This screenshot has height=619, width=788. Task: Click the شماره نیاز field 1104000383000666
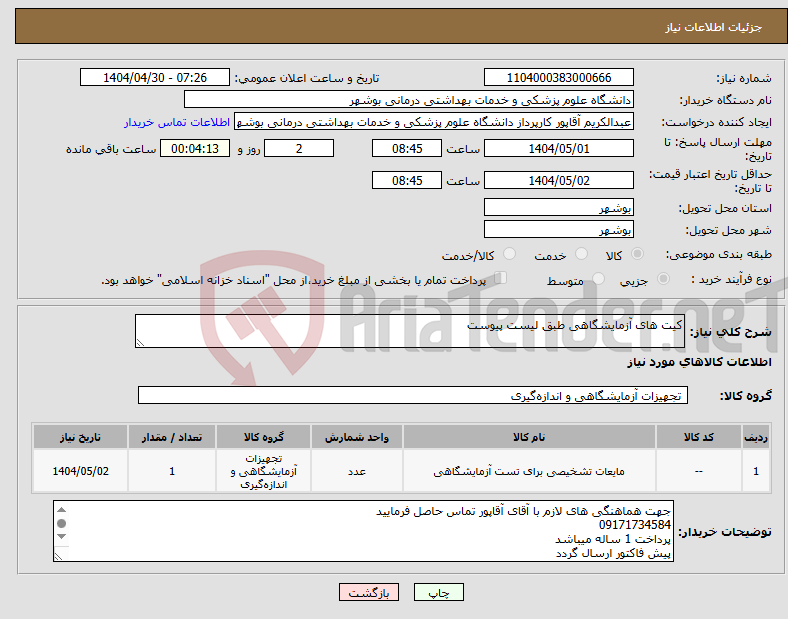pos(558,77)
